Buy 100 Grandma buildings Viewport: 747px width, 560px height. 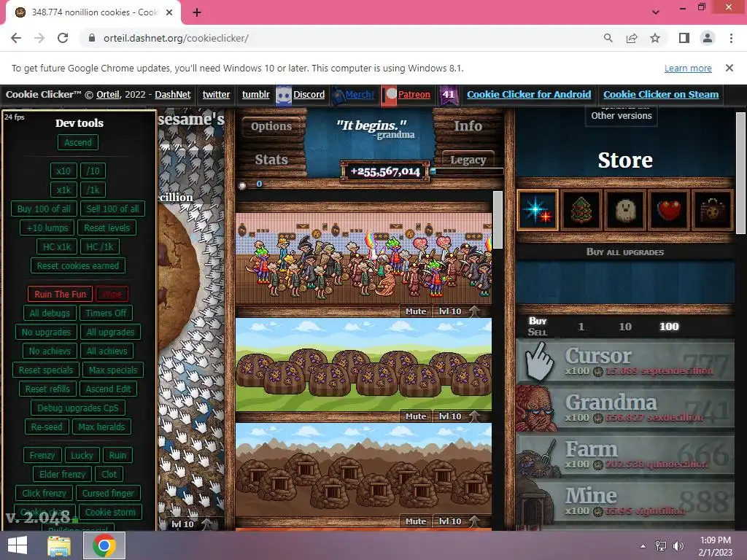pyautogui.click(x=625, y=408)
